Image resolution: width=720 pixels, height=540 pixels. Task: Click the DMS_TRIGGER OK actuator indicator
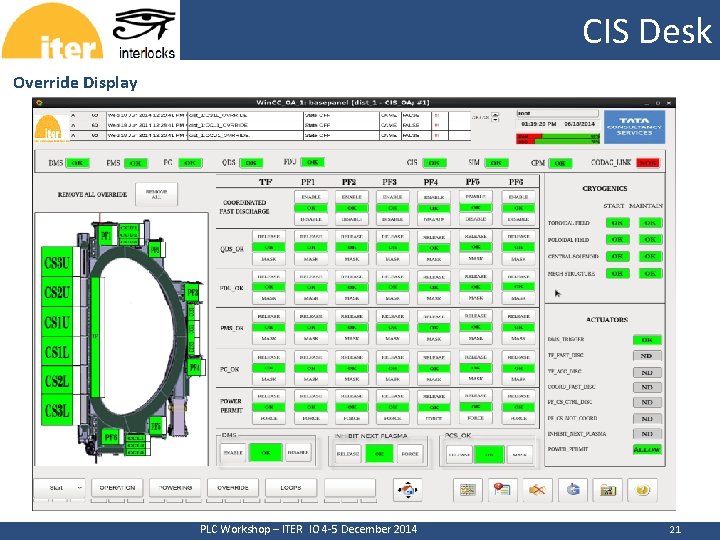tap(647, 340)
